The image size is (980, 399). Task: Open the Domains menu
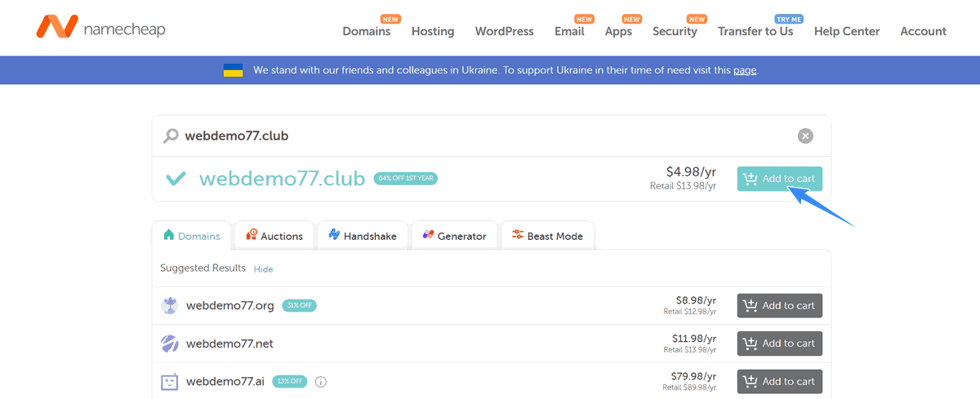point(367,31)
